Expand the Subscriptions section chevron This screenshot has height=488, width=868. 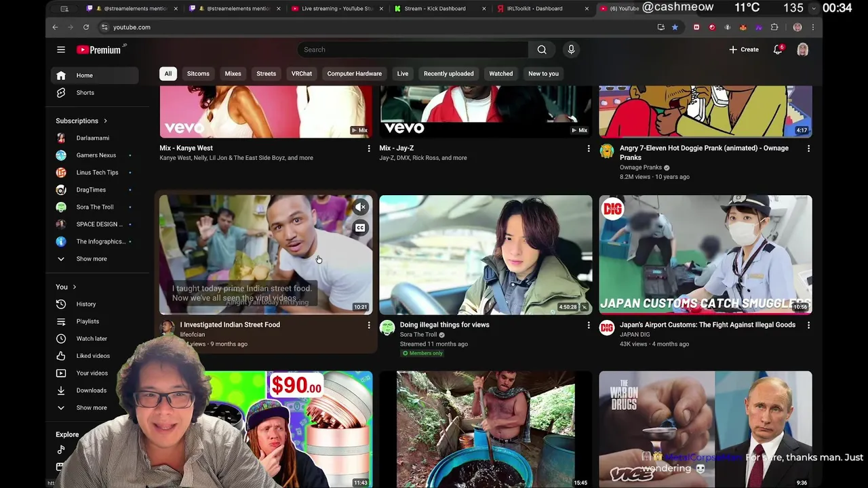coord(105,121)
